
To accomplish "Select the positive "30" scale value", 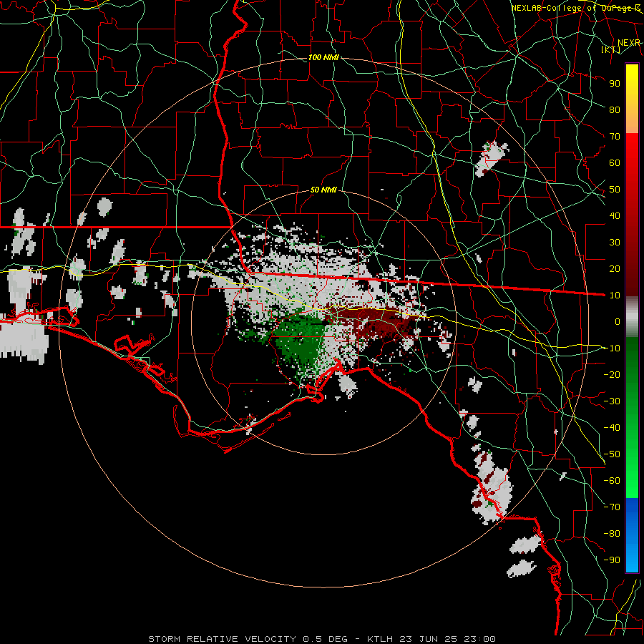I will tap(615, 243).
